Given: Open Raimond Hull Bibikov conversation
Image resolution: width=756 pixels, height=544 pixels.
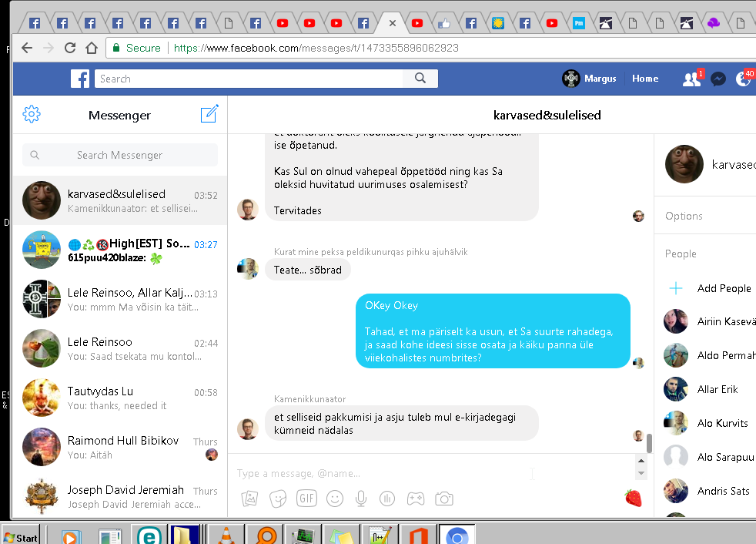Looking at the screenshot, I should tap(119, 447).
